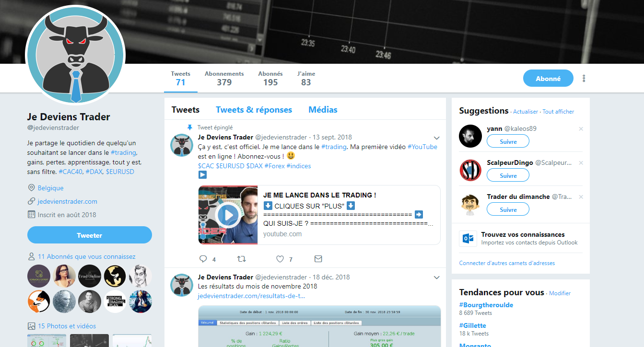This screenshot has width=644, height=347.
Task: Click the calendar icon beside Inscrit en août 2018
Action: [32, 215]
